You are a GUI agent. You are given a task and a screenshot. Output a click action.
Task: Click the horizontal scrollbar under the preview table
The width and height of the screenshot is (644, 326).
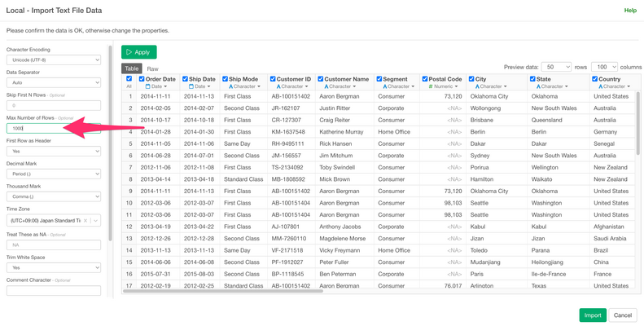click(223, 291)
